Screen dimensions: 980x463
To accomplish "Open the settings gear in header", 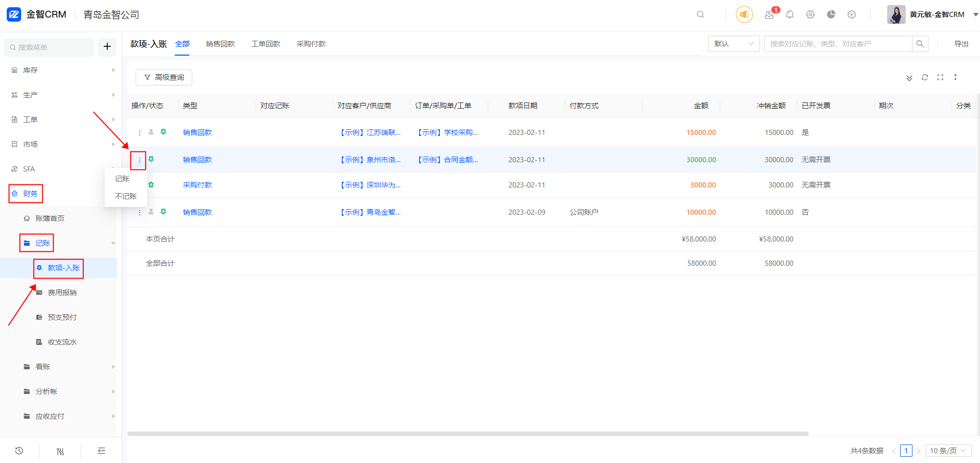I will pos(810,14).
